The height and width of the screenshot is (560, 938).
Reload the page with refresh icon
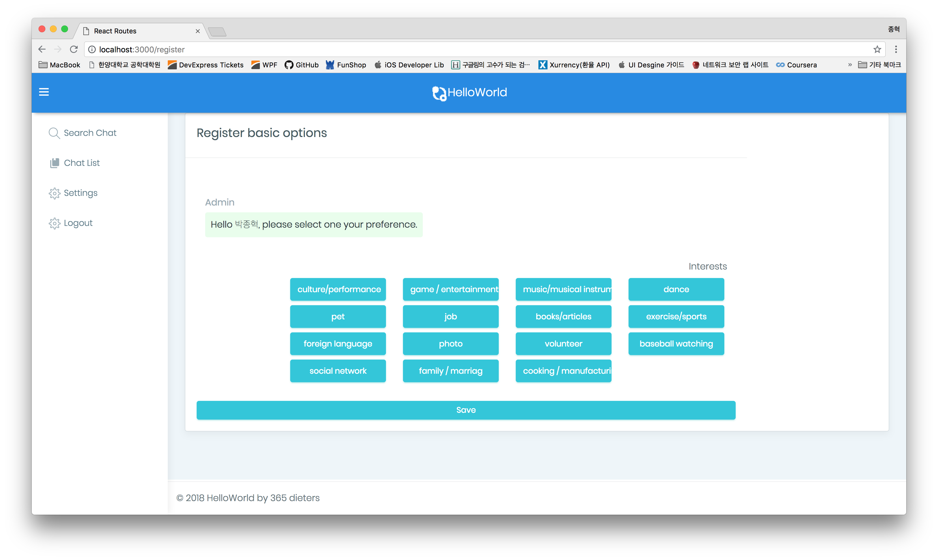(x=74, y=50)
